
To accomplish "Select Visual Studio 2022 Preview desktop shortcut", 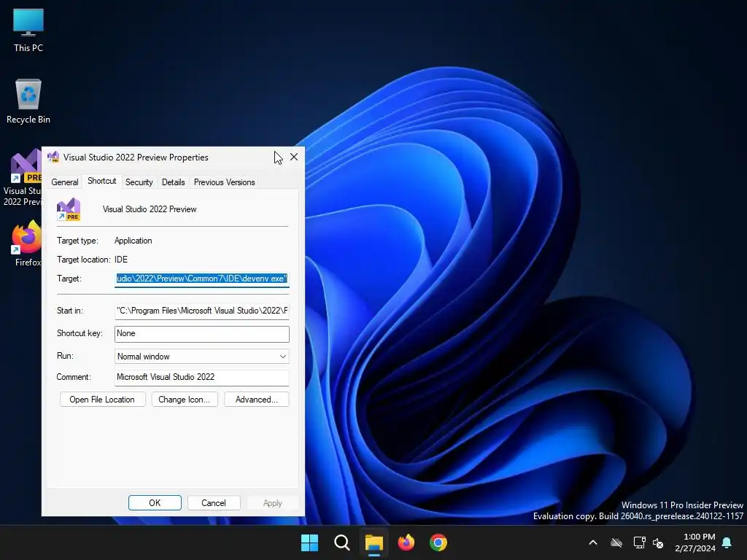I will point(23,177).
